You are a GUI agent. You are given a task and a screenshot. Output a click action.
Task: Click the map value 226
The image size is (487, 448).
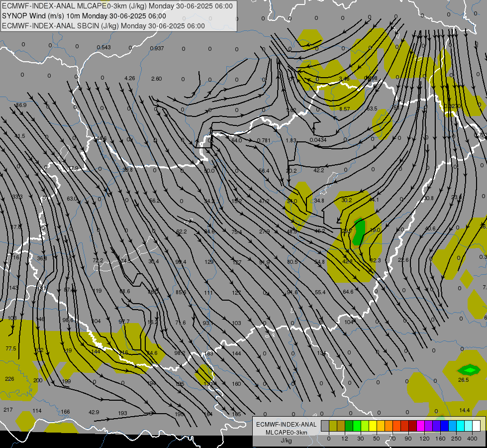click(9, 379)
